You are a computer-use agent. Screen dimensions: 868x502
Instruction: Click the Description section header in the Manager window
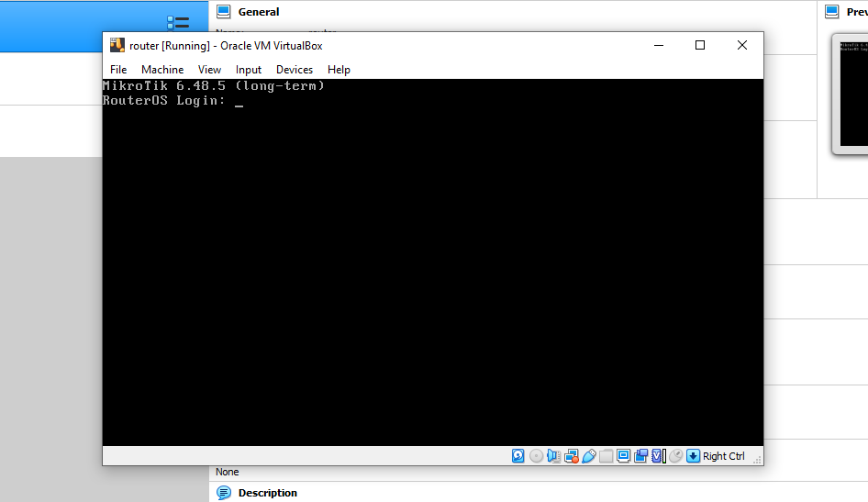267,493
